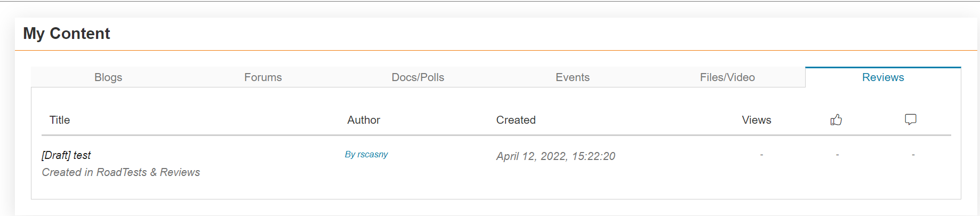Show the Files/Video tab
This screenshot has width=980, height=216.
click(x=727, y=77)
